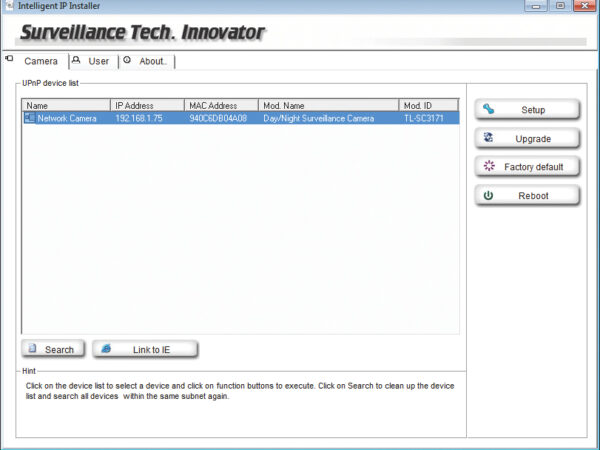Viewport: 600px width, 450px height.
Task: Click the Mod. ID column header
Action: click(427, 105)
